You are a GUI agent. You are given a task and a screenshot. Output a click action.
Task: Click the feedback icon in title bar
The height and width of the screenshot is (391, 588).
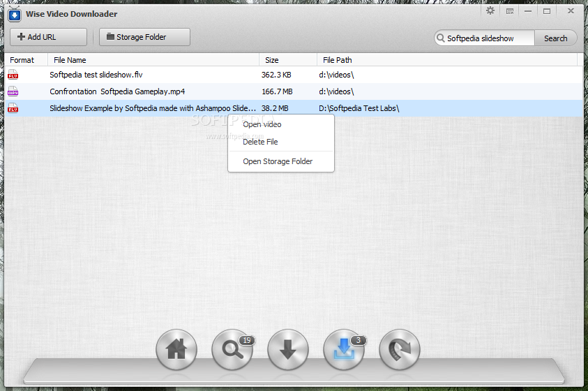click(x=510, y=11)
